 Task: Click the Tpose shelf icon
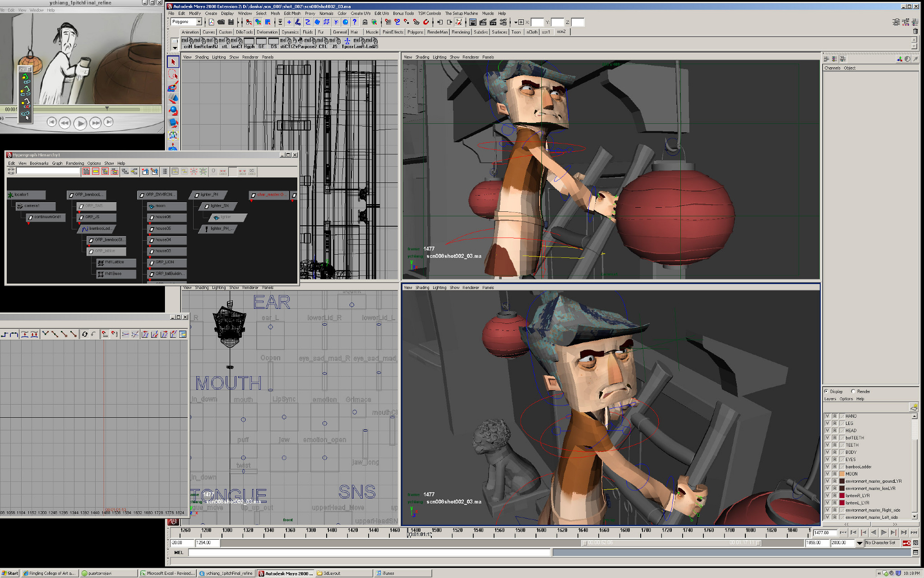point(347,43)
